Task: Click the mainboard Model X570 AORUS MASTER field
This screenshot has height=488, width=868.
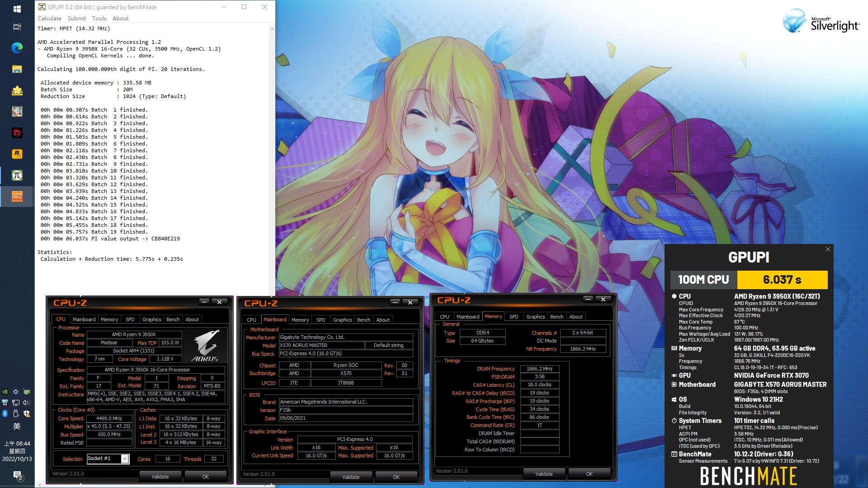Action: pos(321,345)
